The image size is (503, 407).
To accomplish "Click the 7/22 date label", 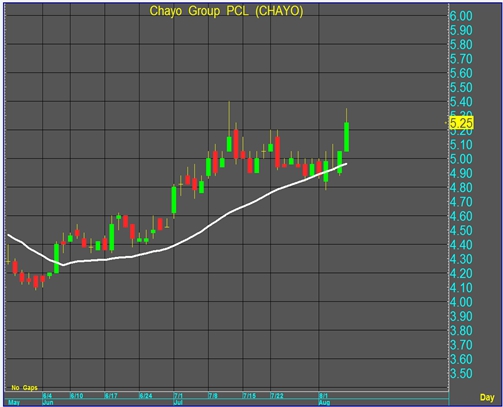I will pos(277,396).
